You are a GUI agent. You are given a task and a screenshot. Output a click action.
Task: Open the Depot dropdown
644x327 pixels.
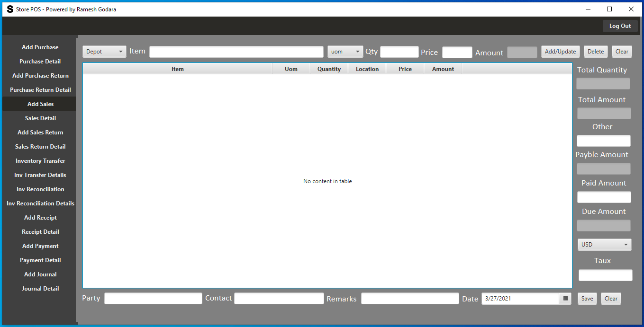pyautogui.click(x=104, y=52)
